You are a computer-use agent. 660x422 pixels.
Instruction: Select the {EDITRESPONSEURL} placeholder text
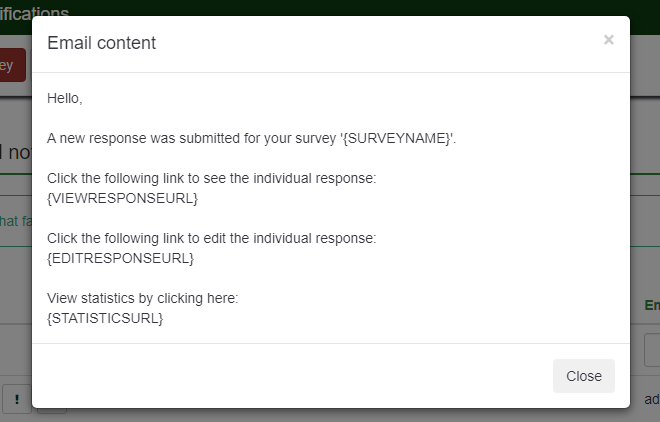pyautogui.click(x=120, y=258)
